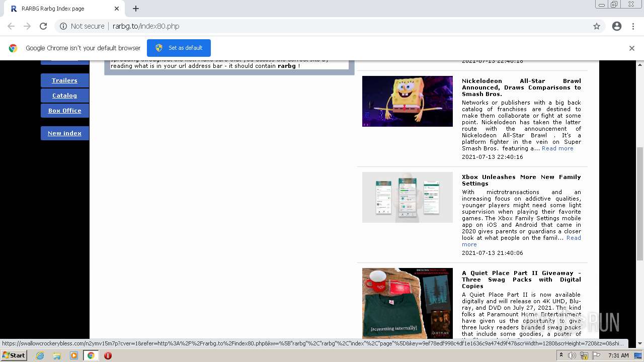The image size is (644, 362).
Task: Click the Action Center flag tray icon
Action: [596, 355]
